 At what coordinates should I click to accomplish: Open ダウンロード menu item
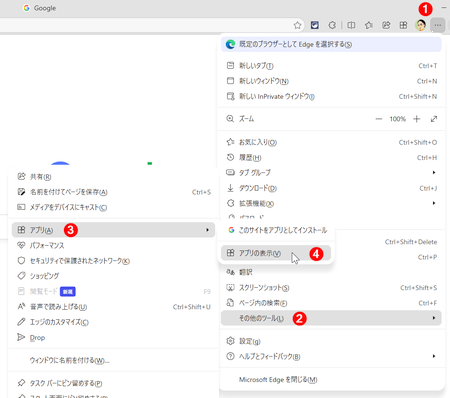[331, 188]
